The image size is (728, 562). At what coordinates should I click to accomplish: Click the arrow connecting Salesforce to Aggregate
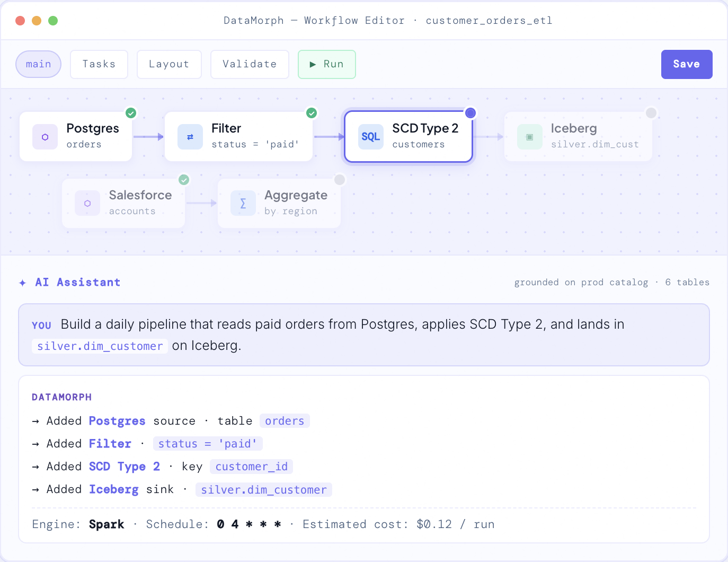click(201, 203)
